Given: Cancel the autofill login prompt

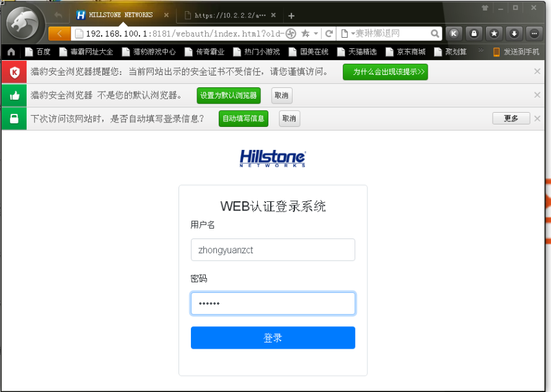Looking at the screenshot, I should click(x=289, y=119).
